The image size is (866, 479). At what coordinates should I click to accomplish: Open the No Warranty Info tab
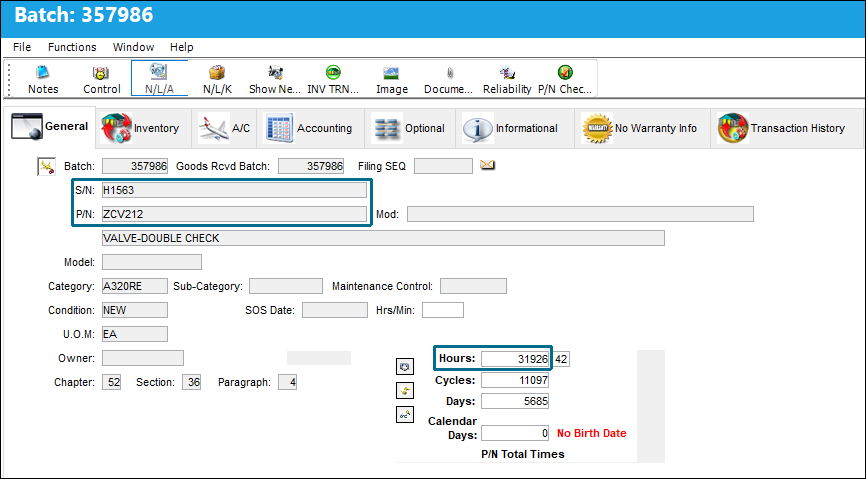pos(642,128)
